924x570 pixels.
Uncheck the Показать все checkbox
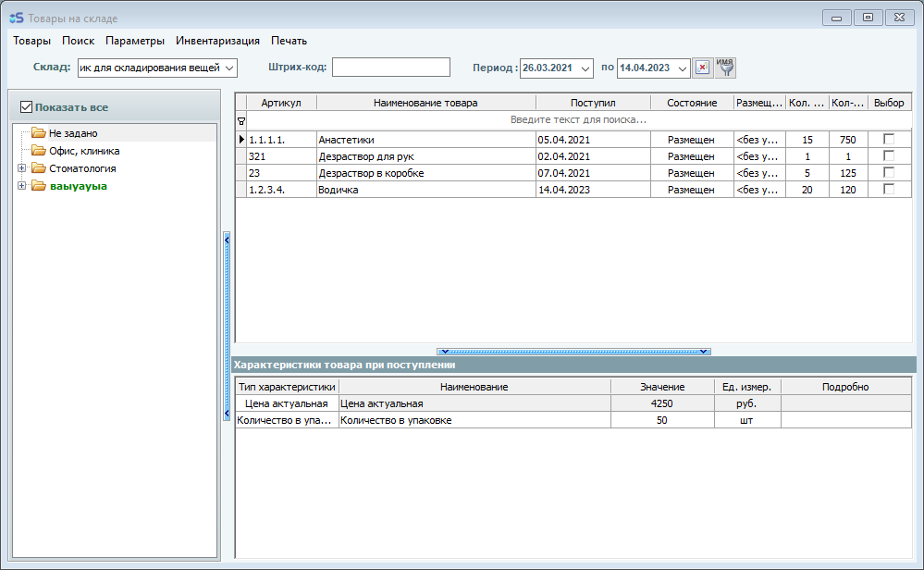(26, 107)
